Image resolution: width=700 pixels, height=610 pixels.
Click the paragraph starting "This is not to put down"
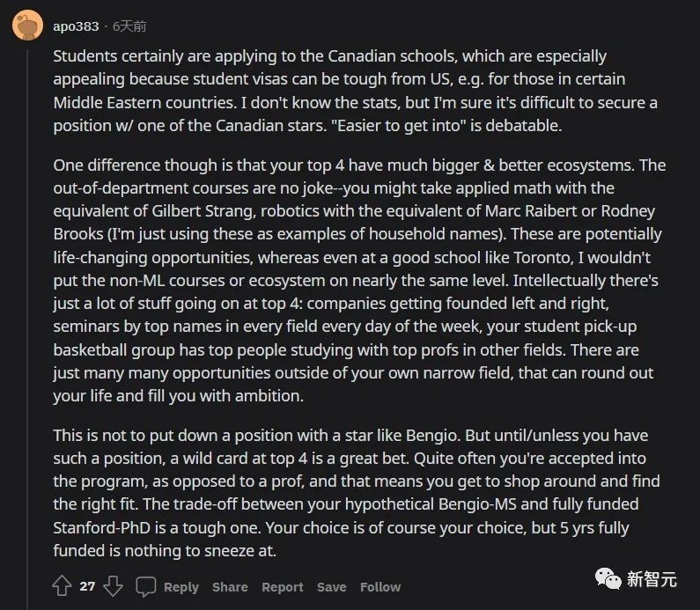click(352, 493)
